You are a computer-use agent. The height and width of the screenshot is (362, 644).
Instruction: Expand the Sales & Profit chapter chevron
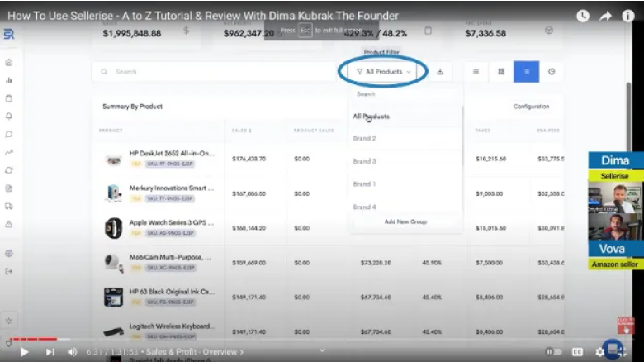point(241,352)
